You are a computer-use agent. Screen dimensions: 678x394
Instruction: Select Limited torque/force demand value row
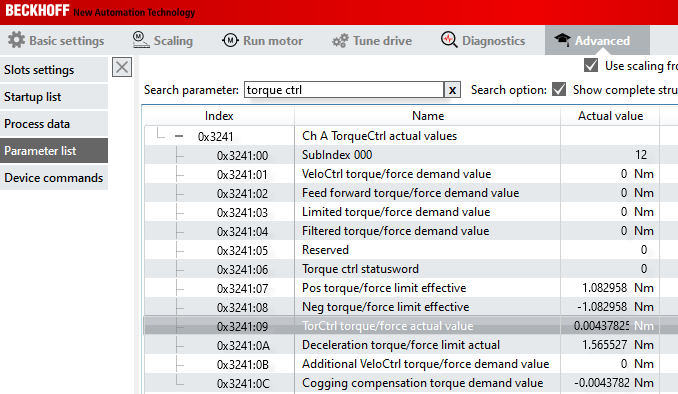point(411,212)
